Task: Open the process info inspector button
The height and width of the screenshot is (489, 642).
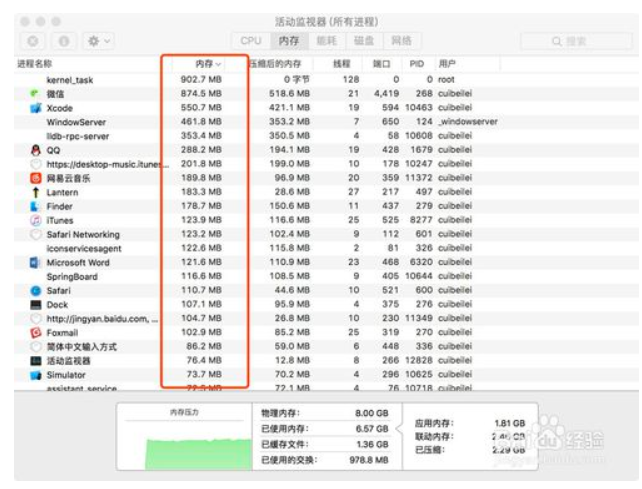Action: coord(64,41)
